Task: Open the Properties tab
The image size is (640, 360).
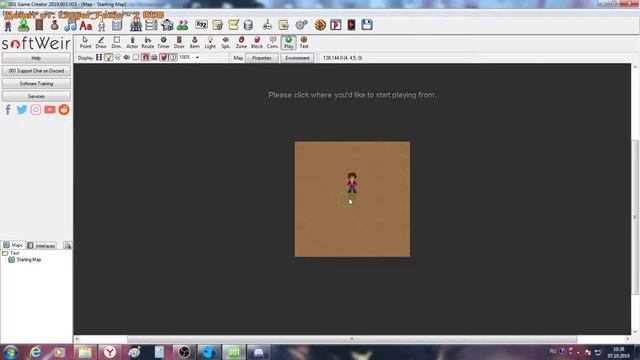Action: click(x=262, y=58)
